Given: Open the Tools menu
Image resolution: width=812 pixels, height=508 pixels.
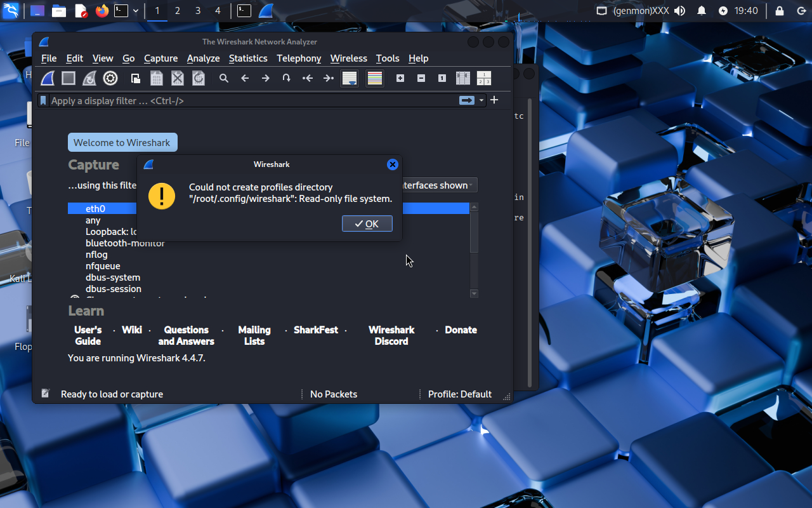Looking at the screenshot, I should point(388,58).
